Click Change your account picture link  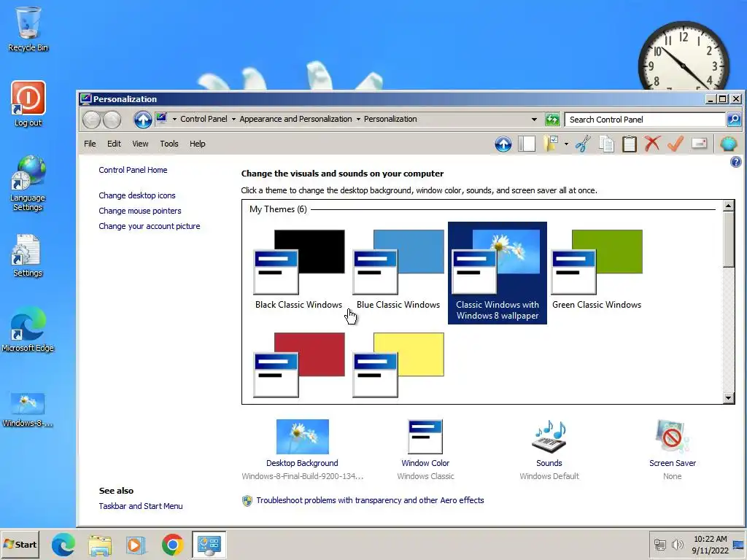(149, 226)
